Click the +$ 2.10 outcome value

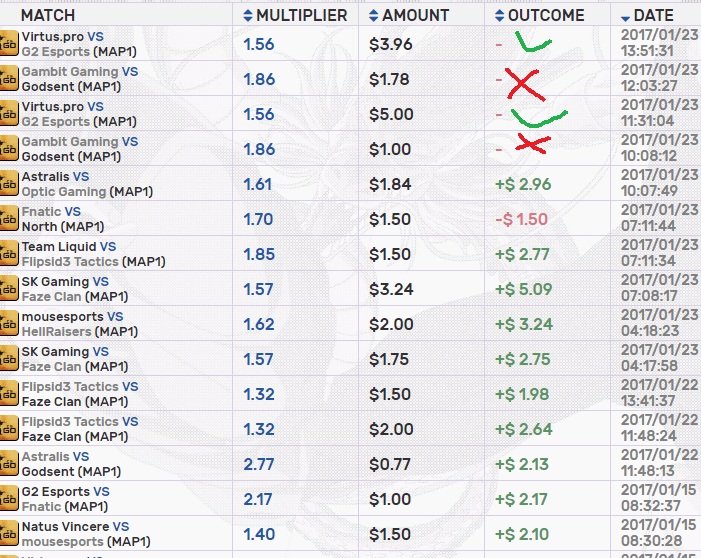tap(522, 534)
